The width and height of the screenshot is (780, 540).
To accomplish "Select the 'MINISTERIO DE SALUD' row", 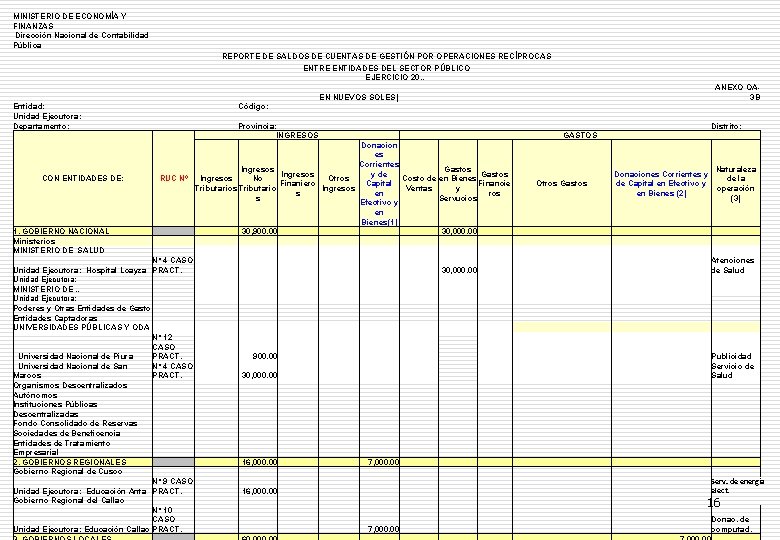I will [x=59, y=251].
